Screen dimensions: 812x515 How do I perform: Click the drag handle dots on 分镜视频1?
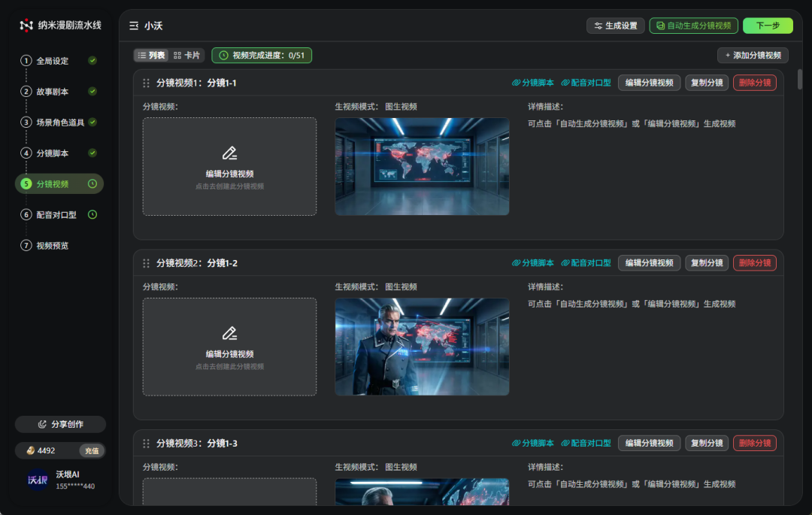pos(146,83)
